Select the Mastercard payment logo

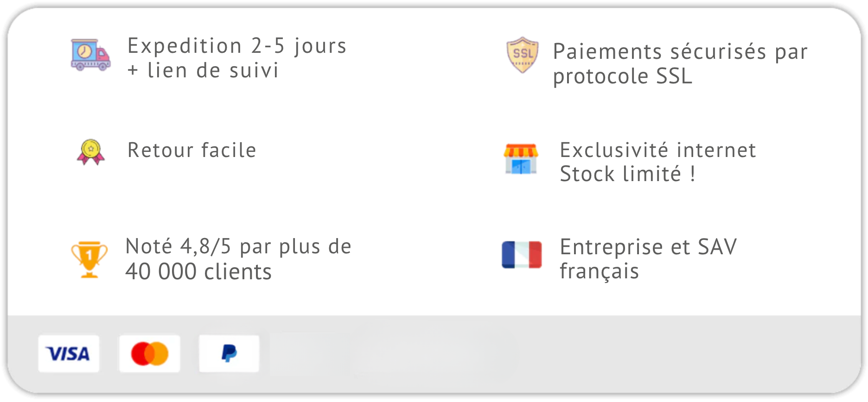(x=150, y=354)
